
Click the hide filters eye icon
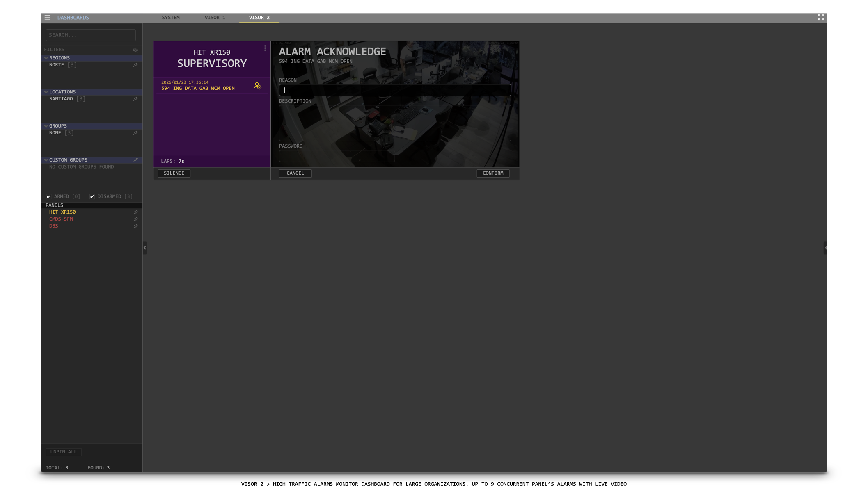(135, 50)
